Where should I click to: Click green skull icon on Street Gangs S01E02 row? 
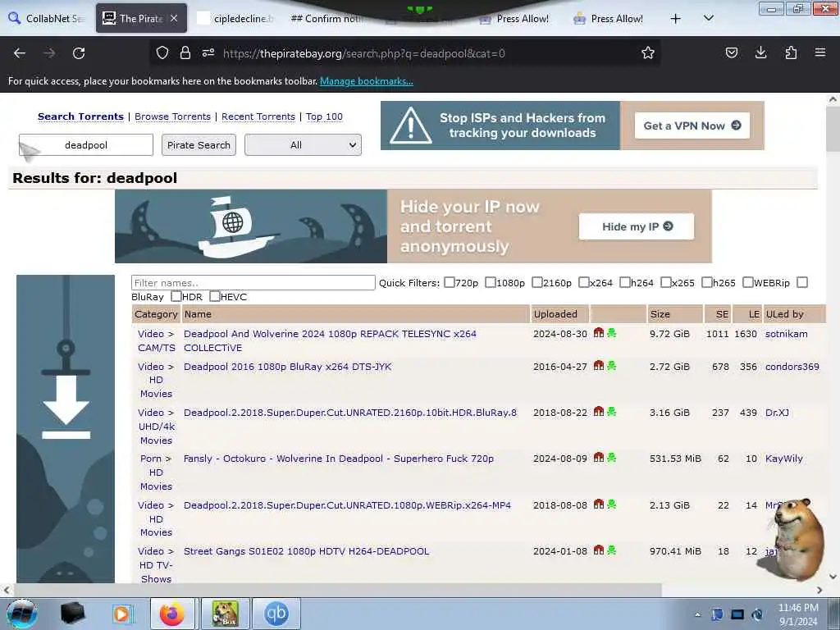611,550
